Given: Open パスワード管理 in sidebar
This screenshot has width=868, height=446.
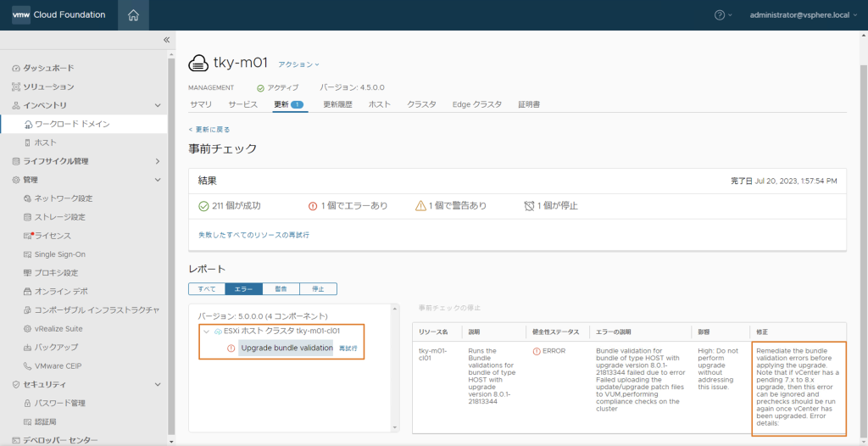Looking at the screenshot, I should point(60,403).
